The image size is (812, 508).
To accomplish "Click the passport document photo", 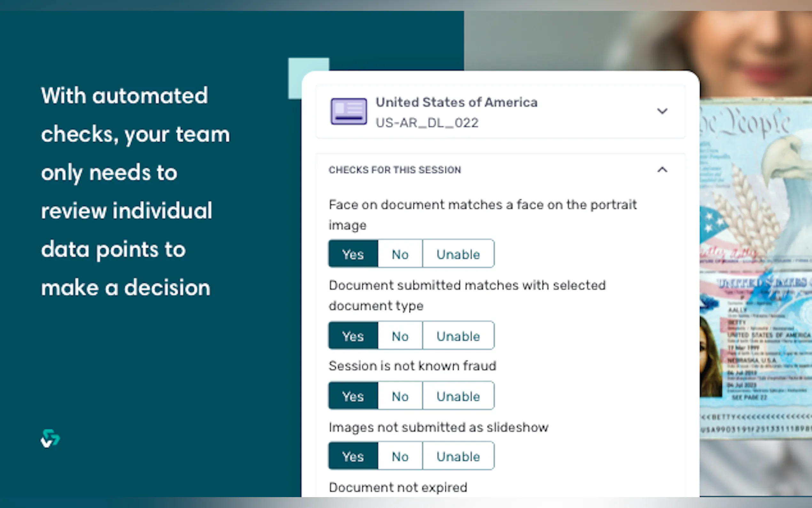I will click(755, 269).
